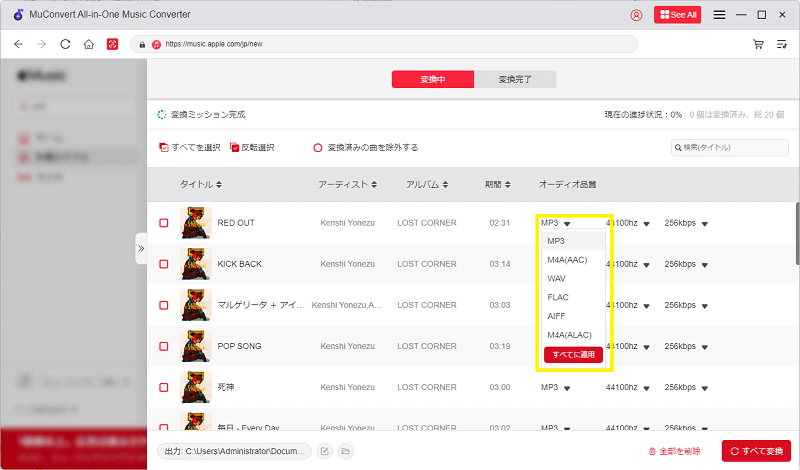
Task: Edit the output folder path icon
Action: coord(324,451)
